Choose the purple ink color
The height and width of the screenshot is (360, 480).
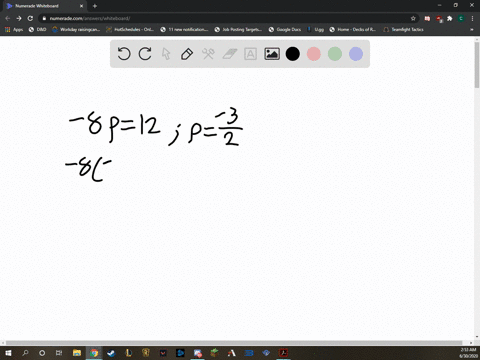pos(356,54)
